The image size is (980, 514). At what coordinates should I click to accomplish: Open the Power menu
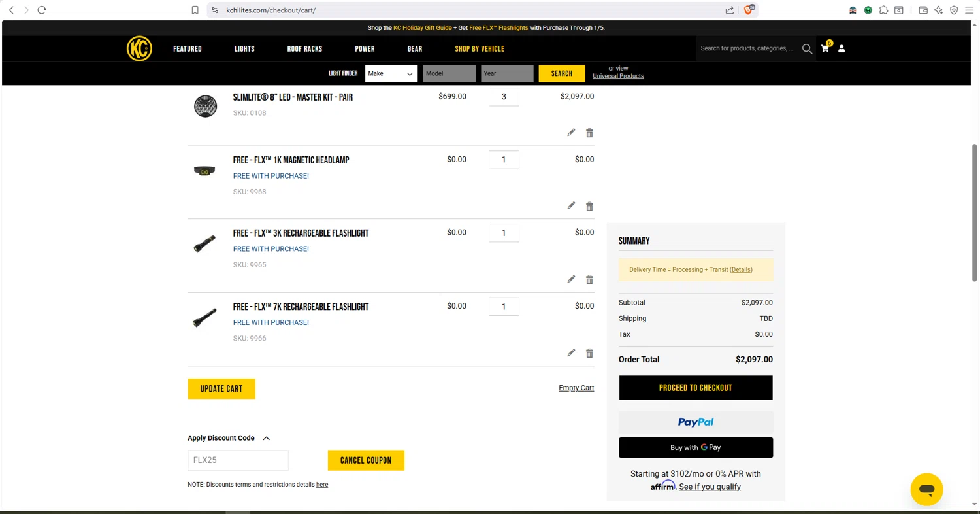[365, 49]
